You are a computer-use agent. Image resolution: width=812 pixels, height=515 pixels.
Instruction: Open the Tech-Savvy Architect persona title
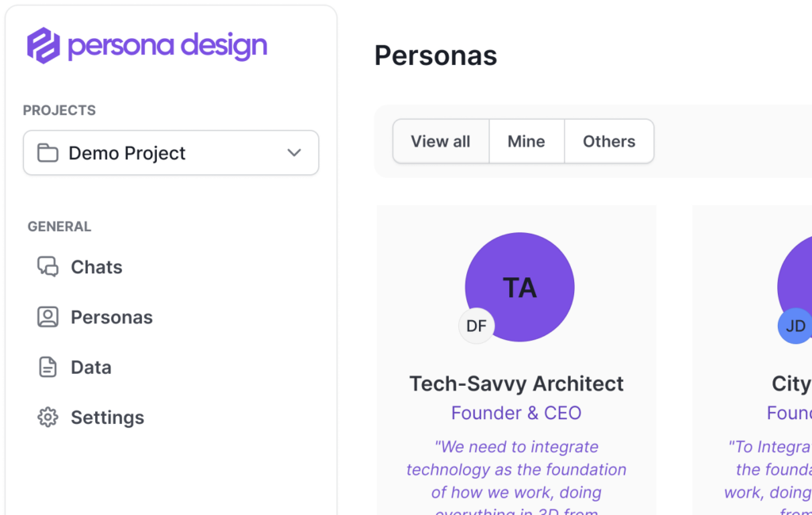pos(516,383)
